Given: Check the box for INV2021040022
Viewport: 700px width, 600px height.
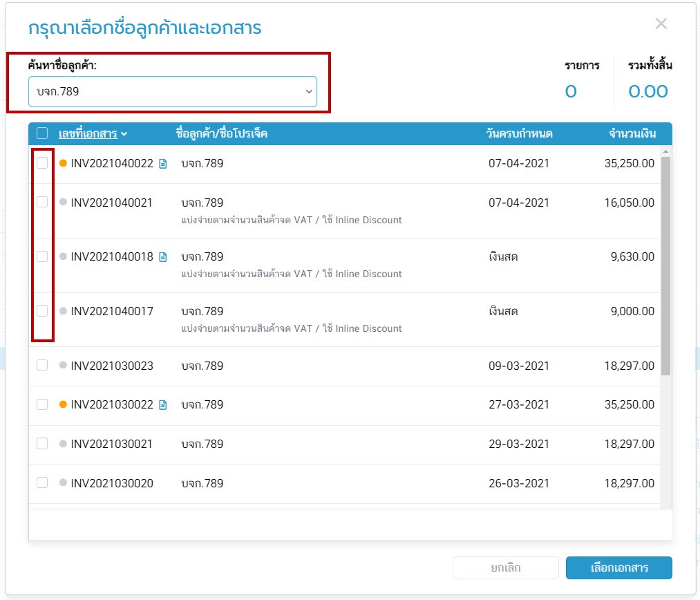Looking at the screenshot, I should click(42, 163).
